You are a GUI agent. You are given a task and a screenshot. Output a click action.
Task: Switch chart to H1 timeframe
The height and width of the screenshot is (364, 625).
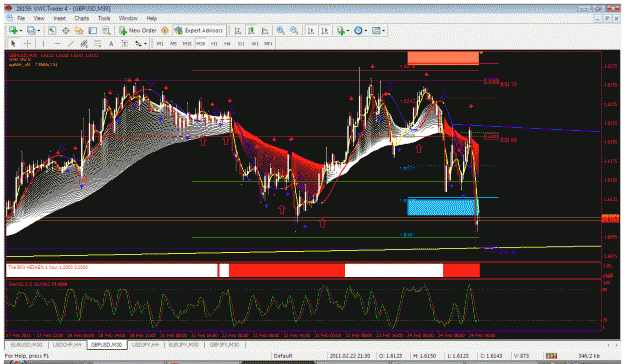214,43
